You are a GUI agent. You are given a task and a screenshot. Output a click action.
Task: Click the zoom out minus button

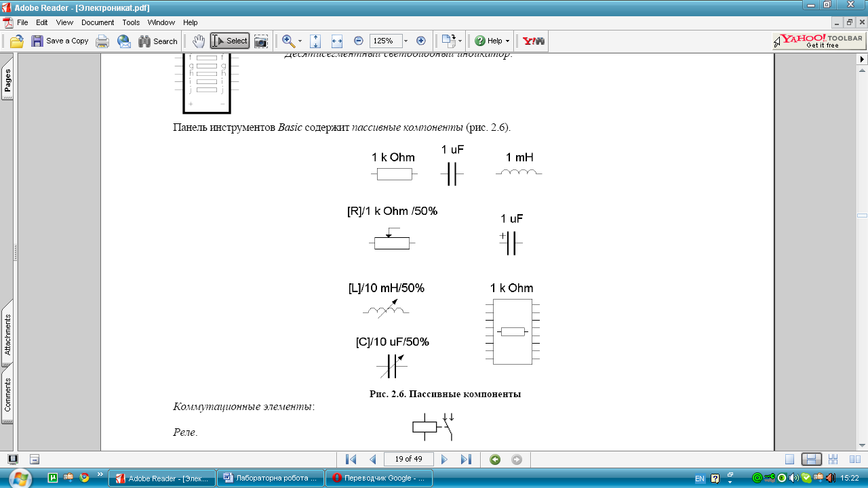click(x=359, y=41)
